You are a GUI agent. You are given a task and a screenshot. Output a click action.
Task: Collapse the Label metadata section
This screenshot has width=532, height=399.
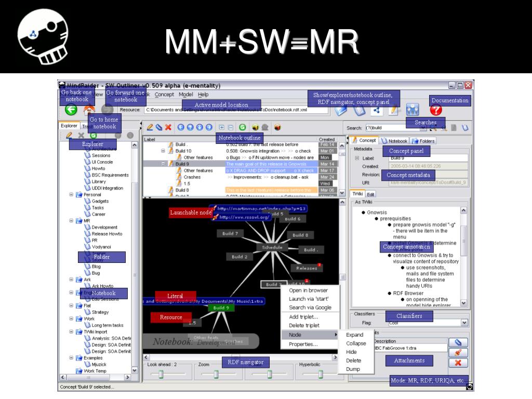357,158
